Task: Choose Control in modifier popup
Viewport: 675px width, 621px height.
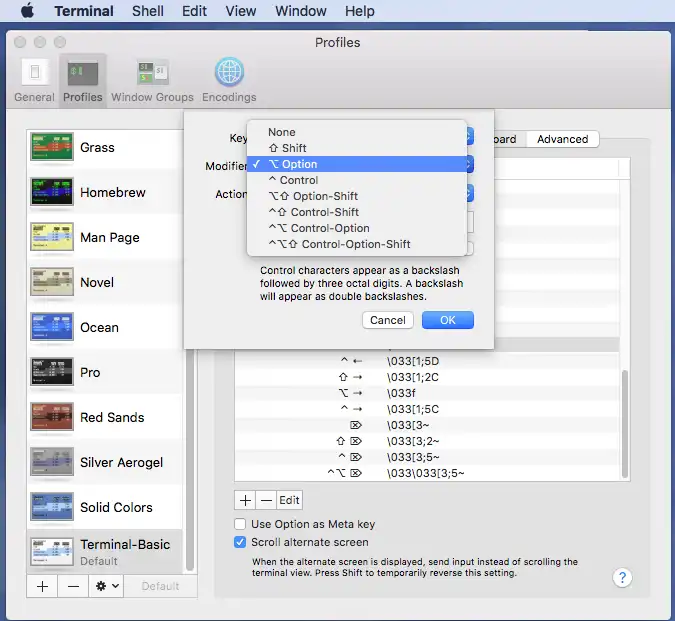Action: tap(357, 180)
